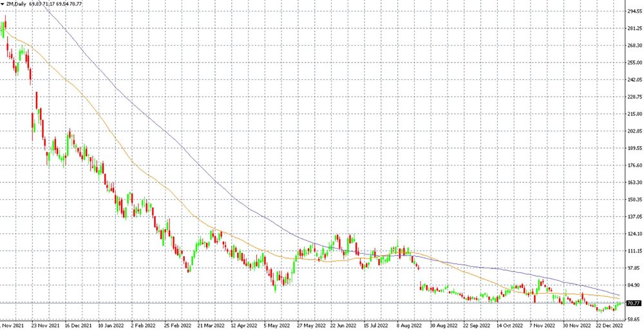Click the 58.65 price axis label
The width and height of the screenshot is (644, 331).
(x=634, y=319)
